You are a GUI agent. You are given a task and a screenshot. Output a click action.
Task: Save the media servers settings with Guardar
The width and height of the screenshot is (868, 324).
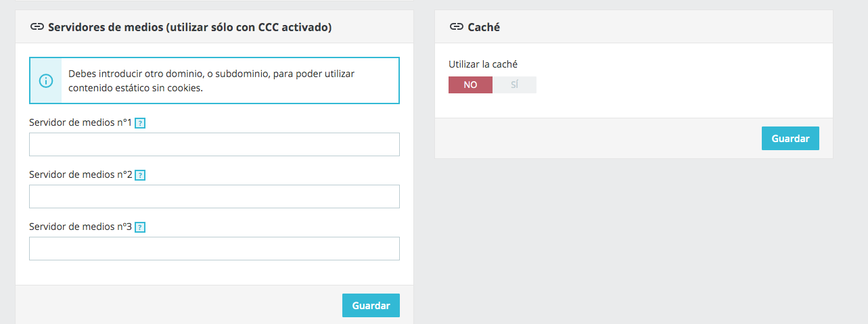(371, 306)
